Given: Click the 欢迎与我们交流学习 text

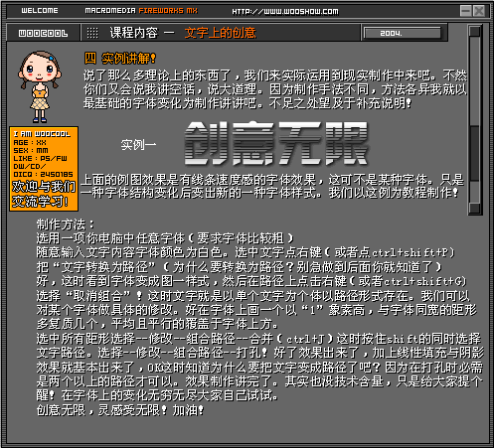Looking at the screenshot, I should 44,194.
